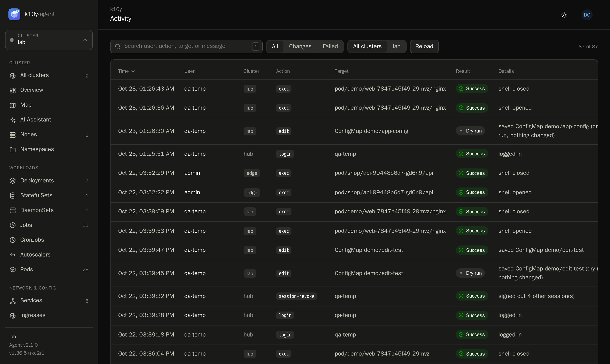Select the Failed filter tab
This screenshot has width=610, height=364.
tap(330, 46)
